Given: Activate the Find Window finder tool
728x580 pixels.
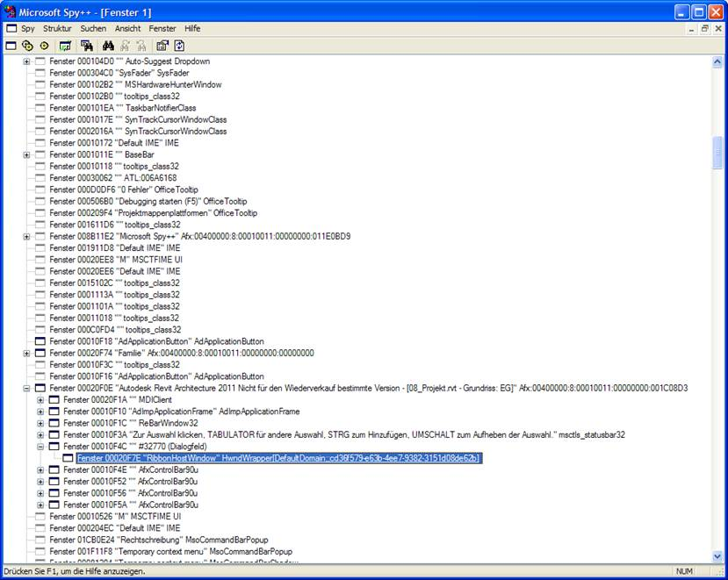Looking at the screenshot, I should tap(86, 44).
